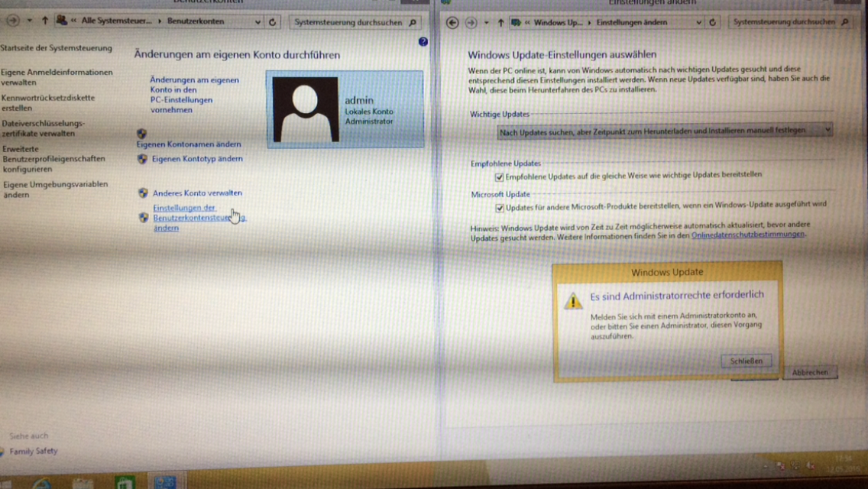This screenshot has width=868, height=489.
Task: Click the admin account profile picture
Action: coord(306,109)
